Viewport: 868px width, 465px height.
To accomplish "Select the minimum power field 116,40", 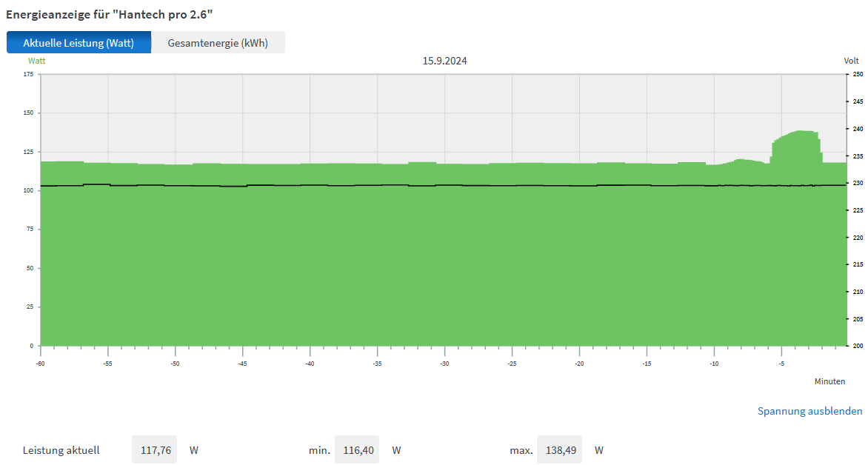I will 357,450.
